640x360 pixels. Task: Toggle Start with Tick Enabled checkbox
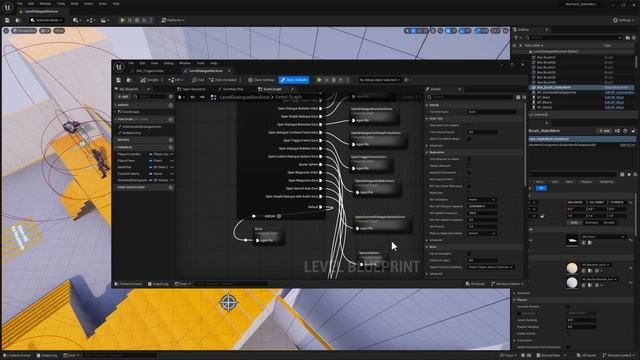pos(469,125)
